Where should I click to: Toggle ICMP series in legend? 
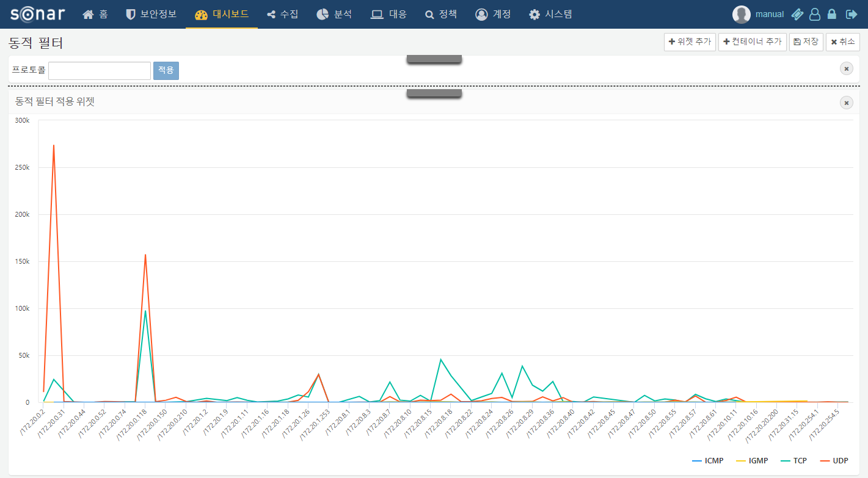[x=708, y=461]
